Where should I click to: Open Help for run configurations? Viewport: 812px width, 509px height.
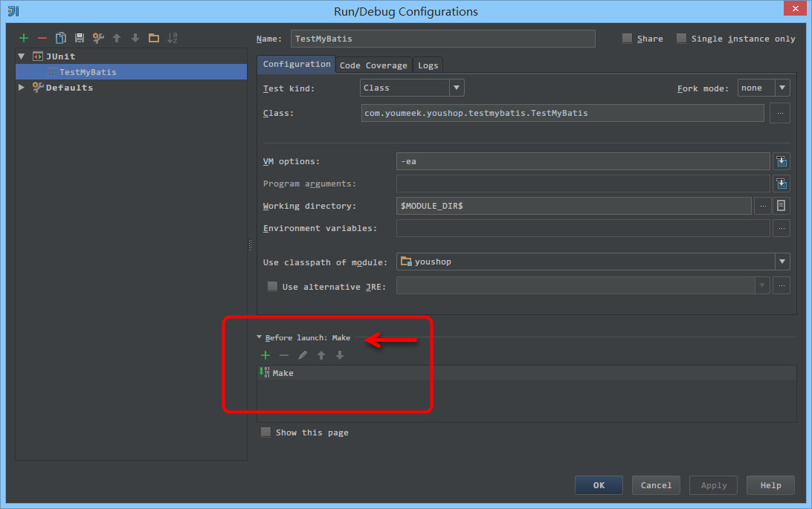tap(770, 484)
